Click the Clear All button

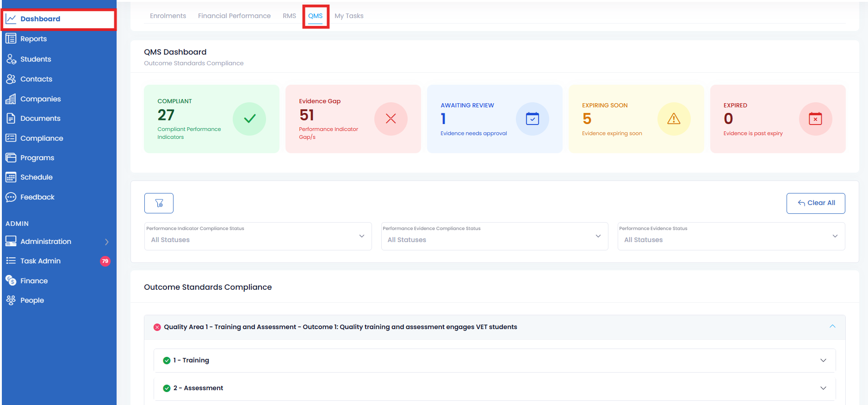pyautogui.click(x=816, y=203)
